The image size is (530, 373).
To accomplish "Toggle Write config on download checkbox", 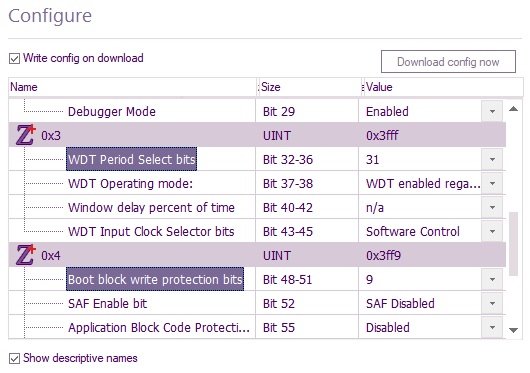I will (15, 59).
